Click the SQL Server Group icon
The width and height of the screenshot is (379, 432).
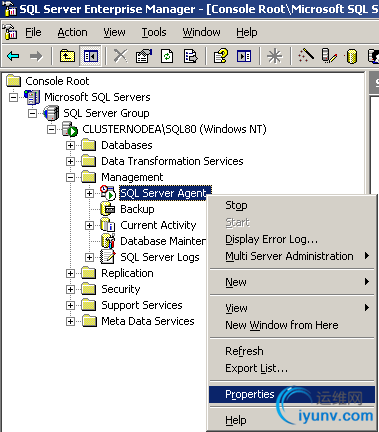pos(51,113)
